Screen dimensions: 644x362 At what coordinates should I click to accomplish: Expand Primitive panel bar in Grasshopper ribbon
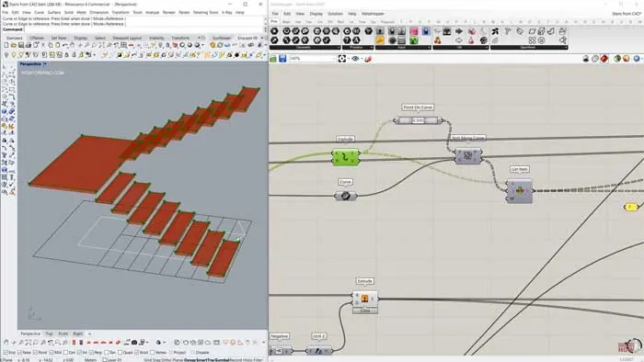(x=357, y=48)
